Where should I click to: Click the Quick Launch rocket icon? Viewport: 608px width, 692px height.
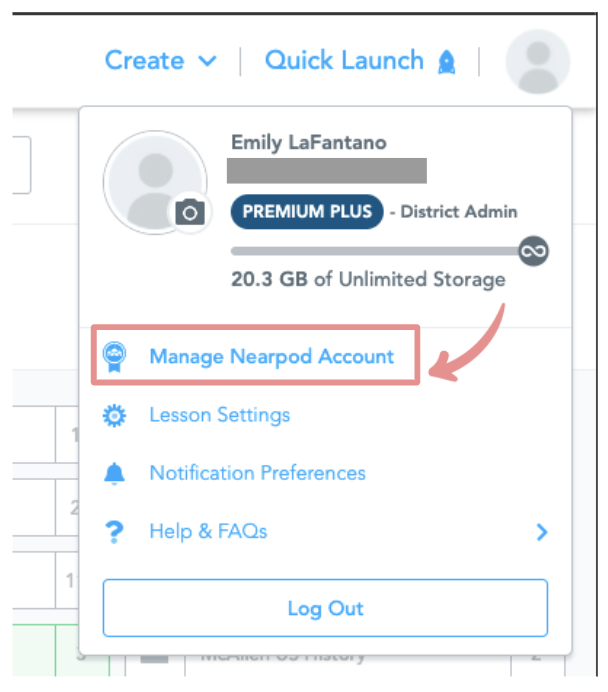[x=447, y=62]
